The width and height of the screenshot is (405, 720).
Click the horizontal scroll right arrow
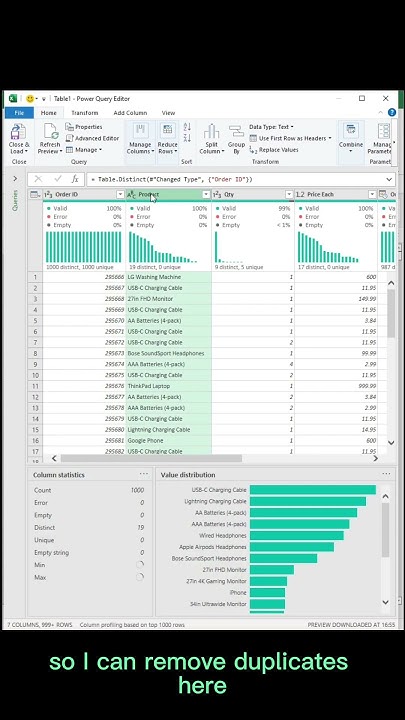tap(376, 458)
